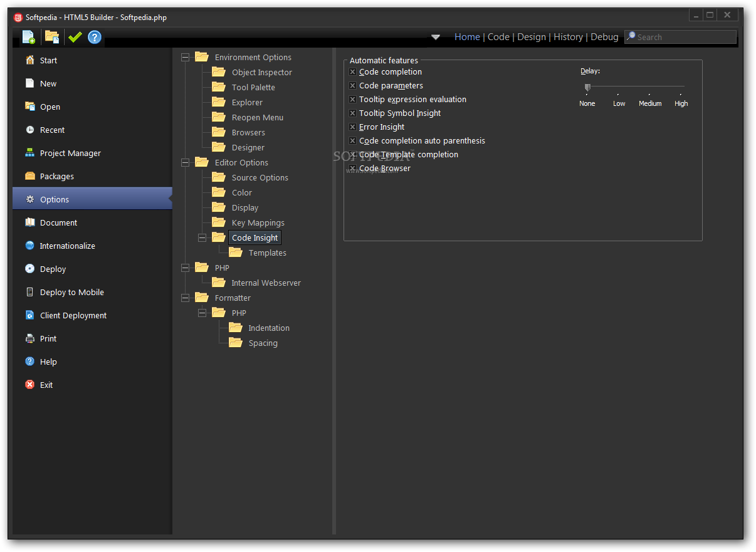Screen dimensions: 756x552
Task: Select Browsers in the options tree
Action: tap(248, 132)
